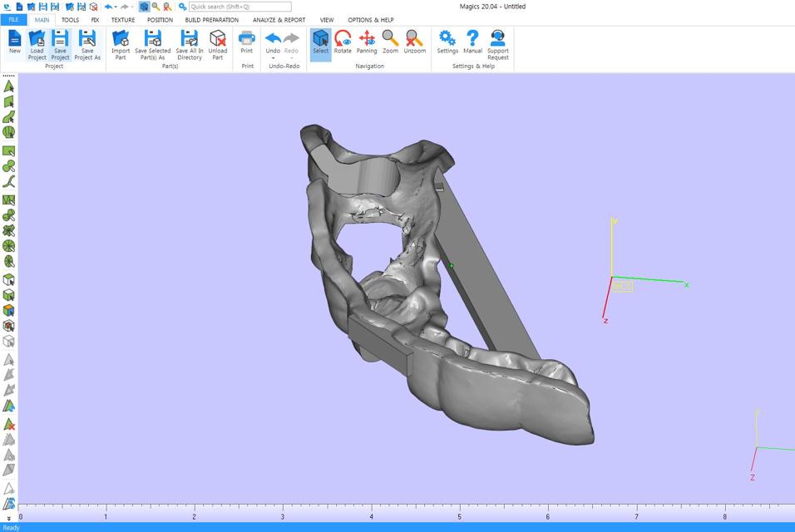The height and width of the screenshot is (532, 795).
Task: Toggle the Select navigation mode
Action: click(x=320, y=42)
